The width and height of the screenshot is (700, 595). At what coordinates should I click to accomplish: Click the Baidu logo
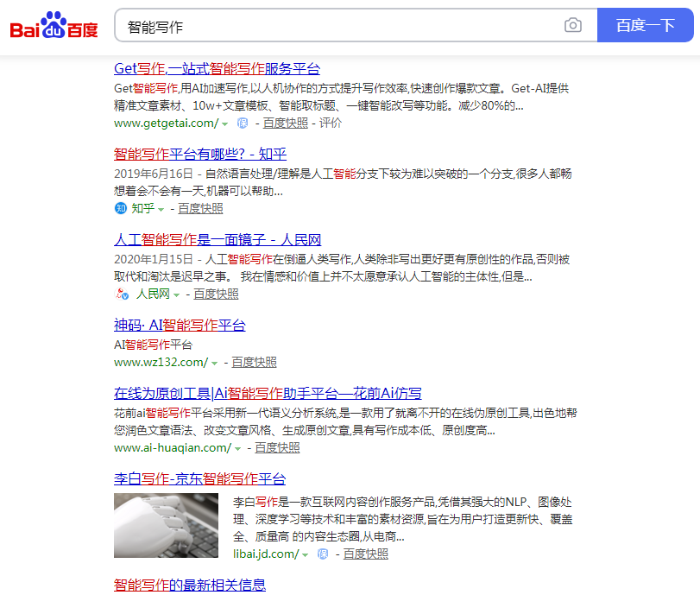click(54, 25)
